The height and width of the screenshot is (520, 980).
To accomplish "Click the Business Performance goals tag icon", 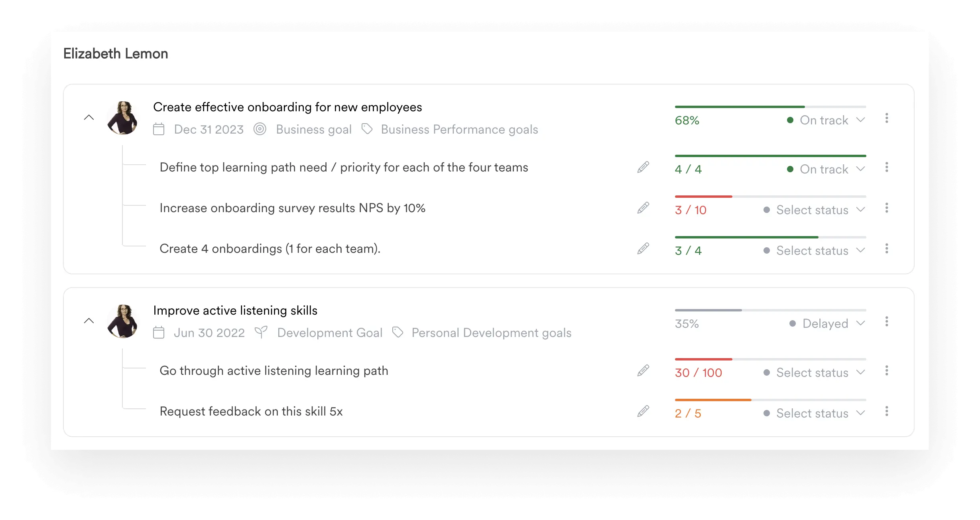I will coord(366,129).
